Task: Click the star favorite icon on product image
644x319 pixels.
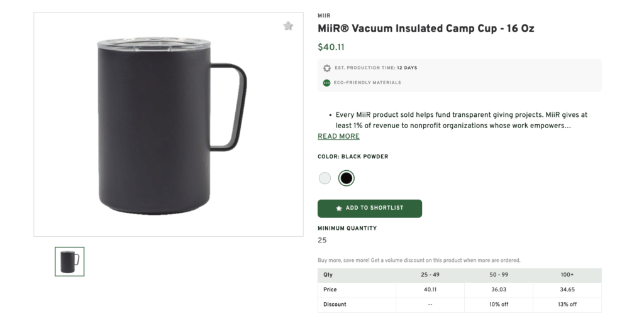Action: 288,26
